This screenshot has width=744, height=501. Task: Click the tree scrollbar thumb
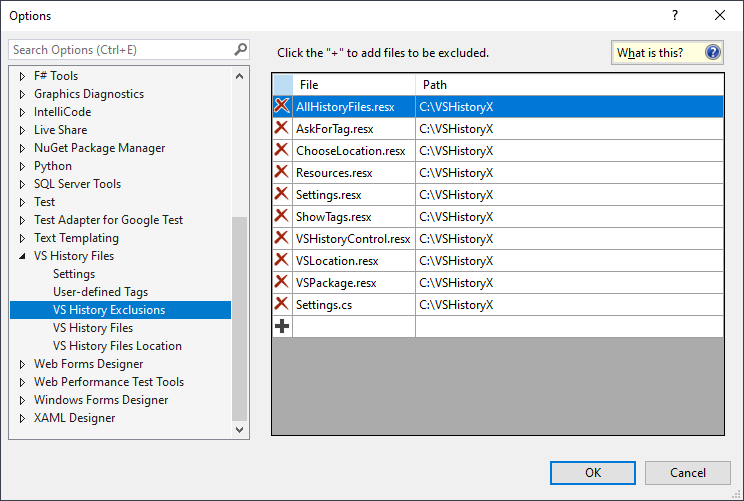(240, 318)
